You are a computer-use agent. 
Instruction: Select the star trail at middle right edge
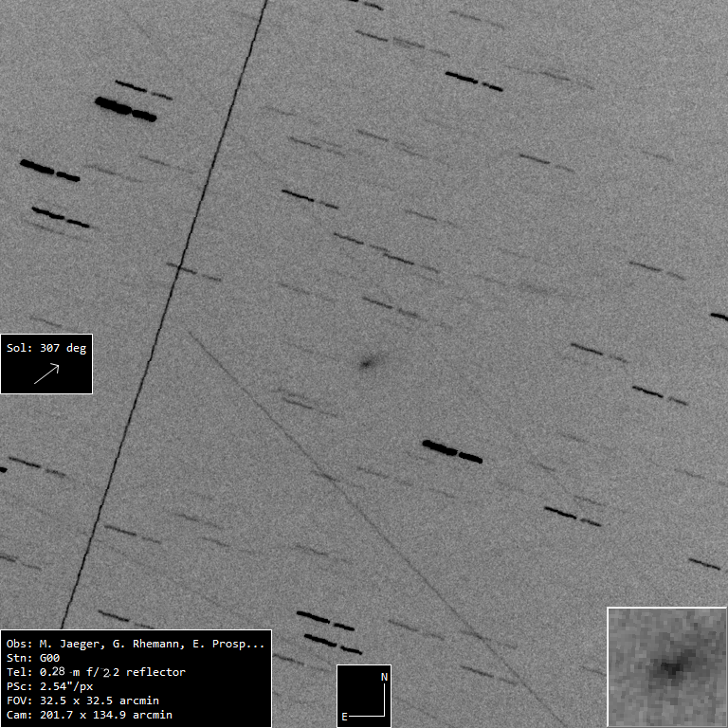click(x=659, y=393)
